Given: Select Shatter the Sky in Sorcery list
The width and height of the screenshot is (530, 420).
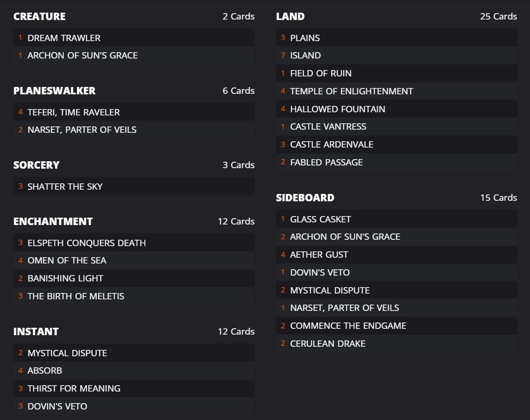Looking at the screenshot, I should (65, 187).
